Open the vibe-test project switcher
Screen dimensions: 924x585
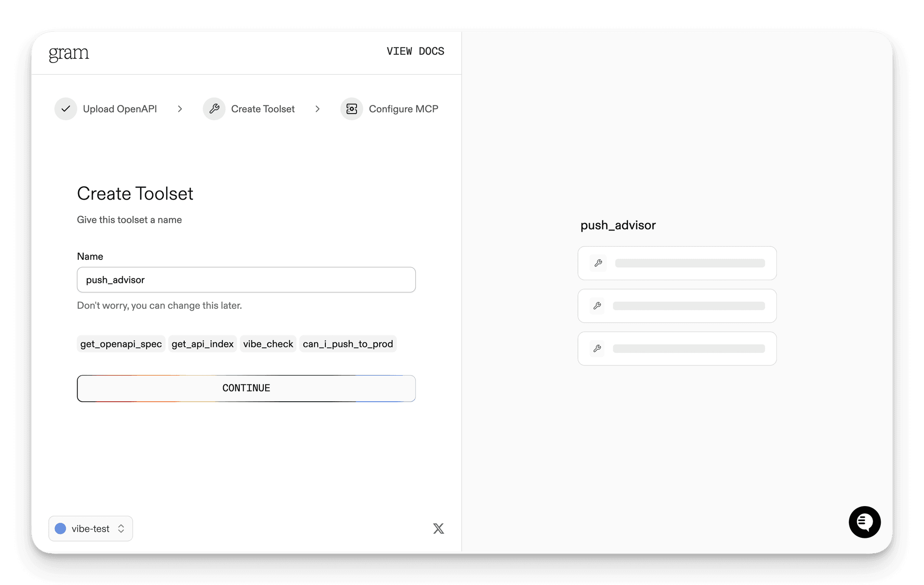pos(90,528)
